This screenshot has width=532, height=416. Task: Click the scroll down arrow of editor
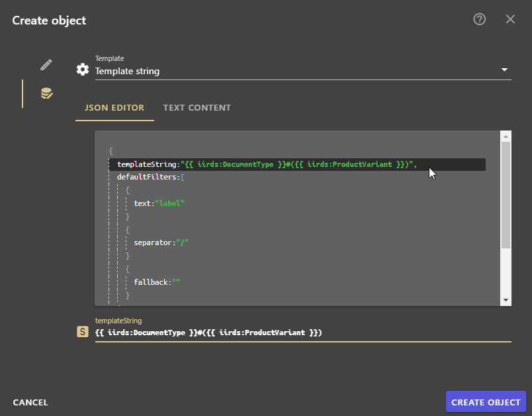(x=506, y=300)
